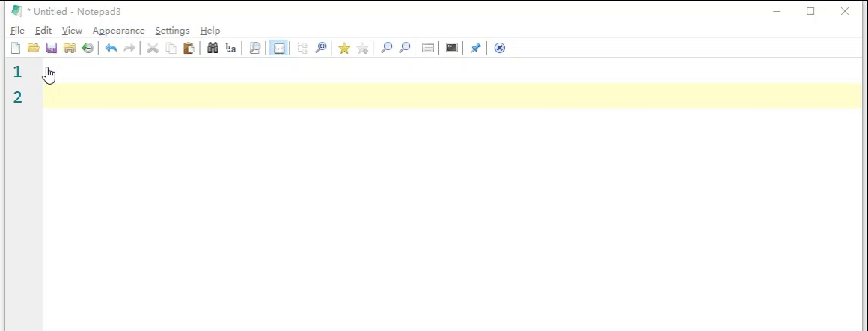Click the black console toolbar icon

[452, 48]
